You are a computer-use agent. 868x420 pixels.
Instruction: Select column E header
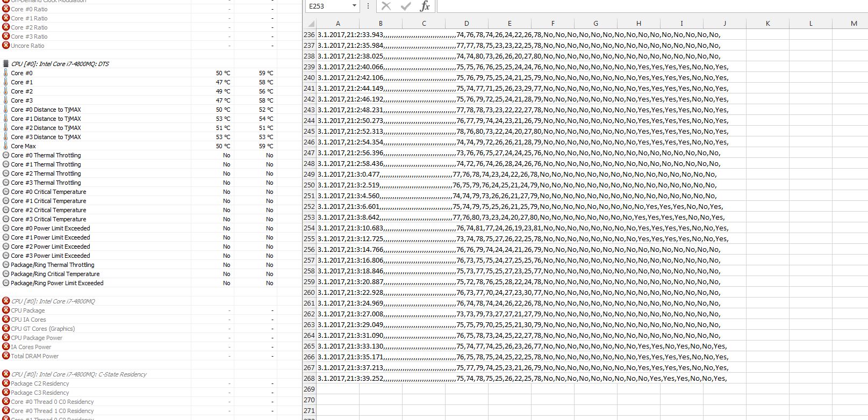pyautogui.click(x=510, y=23)
